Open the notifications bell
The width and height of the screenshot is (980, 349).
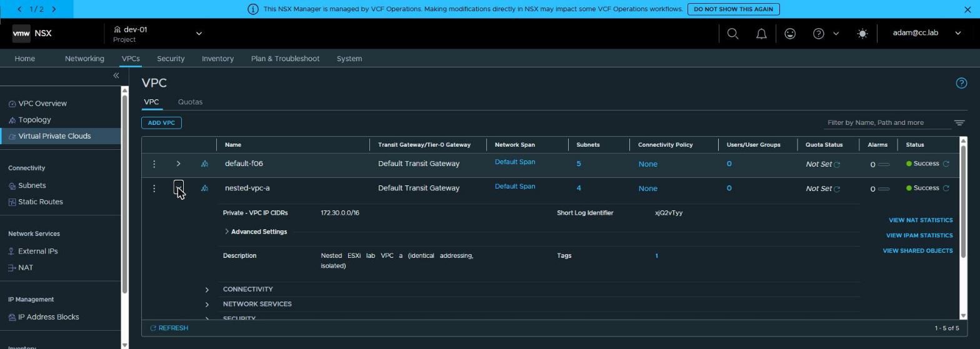[761, 34]
